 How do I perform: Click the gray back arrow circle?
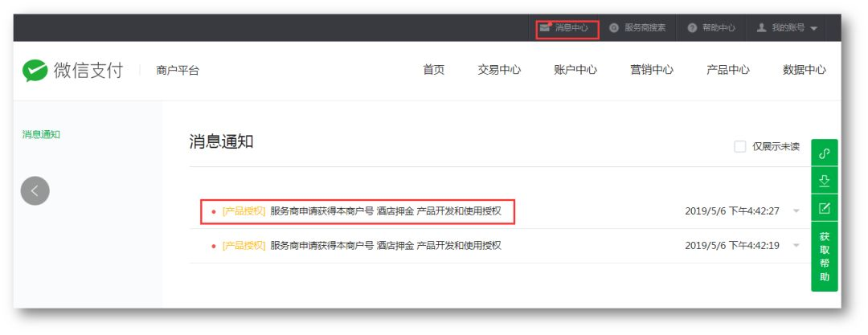35,190
